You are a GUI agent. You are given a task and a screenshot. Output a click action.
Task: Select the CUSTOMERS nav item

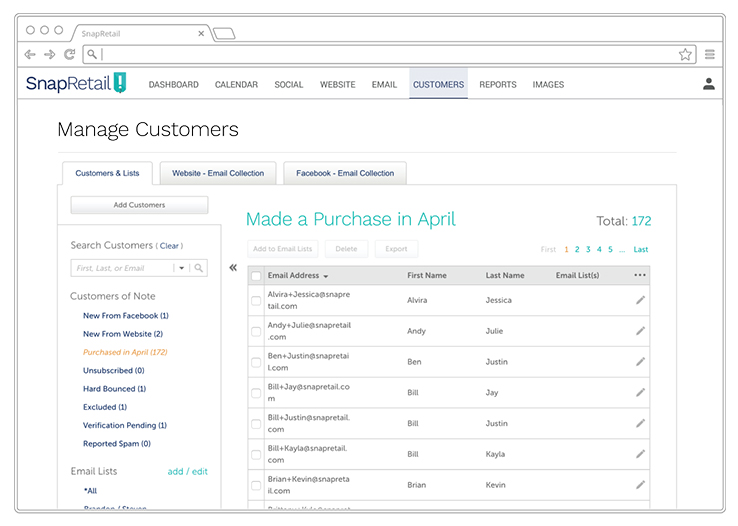(438, 84)
